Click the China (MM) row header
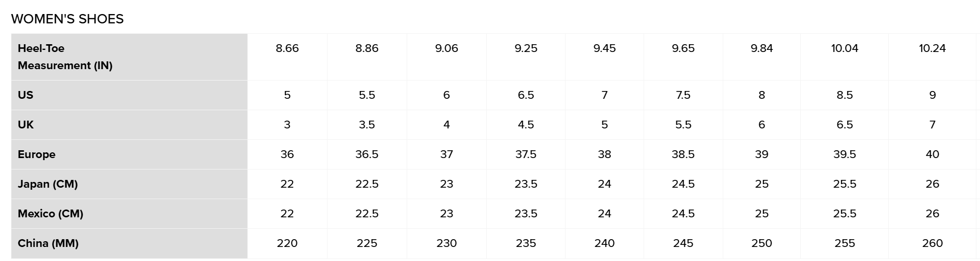 point(129,243)
